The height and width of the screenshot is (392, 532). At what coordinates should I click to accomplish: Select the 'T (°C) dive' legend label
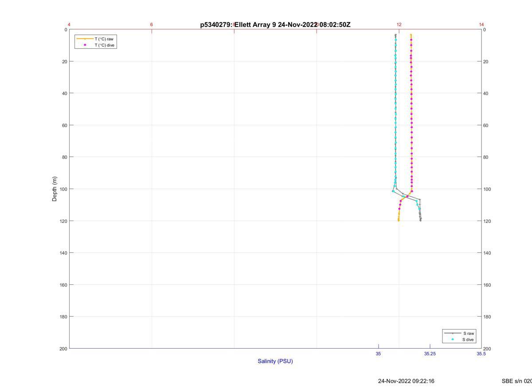105,45
